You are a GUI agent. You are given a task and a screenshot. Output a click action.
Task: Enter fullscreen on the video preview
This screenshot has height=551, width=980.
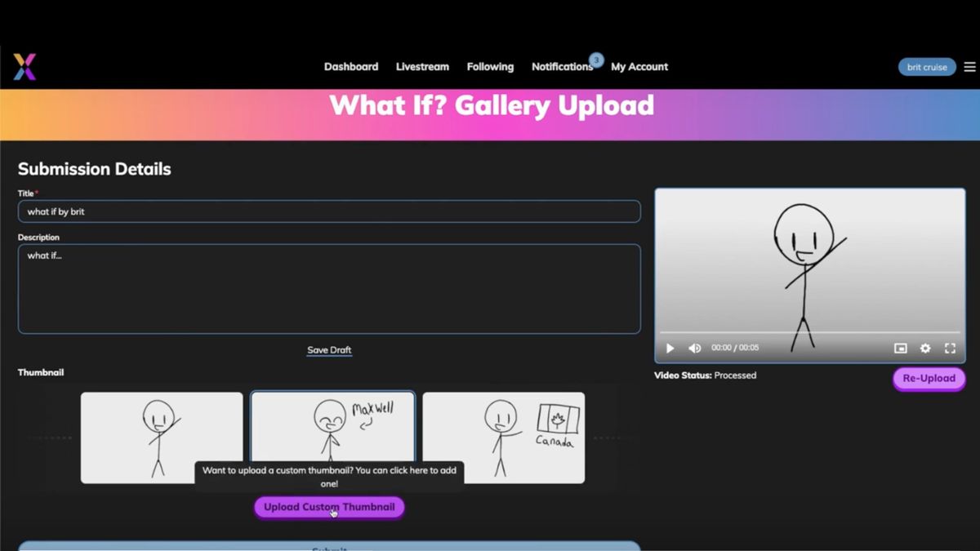pos(949,348)
